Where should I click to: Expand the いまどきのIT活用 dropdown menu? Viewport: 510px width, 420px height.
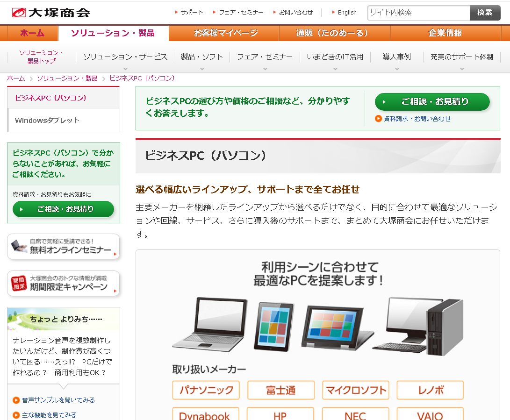tap(335, 57)
